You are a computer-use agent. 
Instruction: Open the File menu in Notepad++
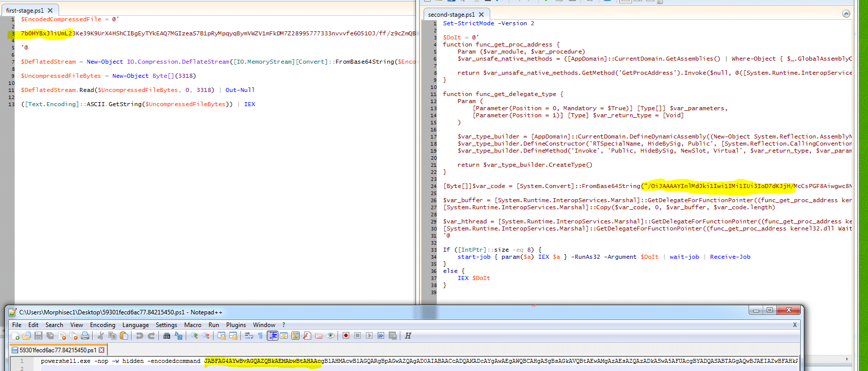pos(17,325)
